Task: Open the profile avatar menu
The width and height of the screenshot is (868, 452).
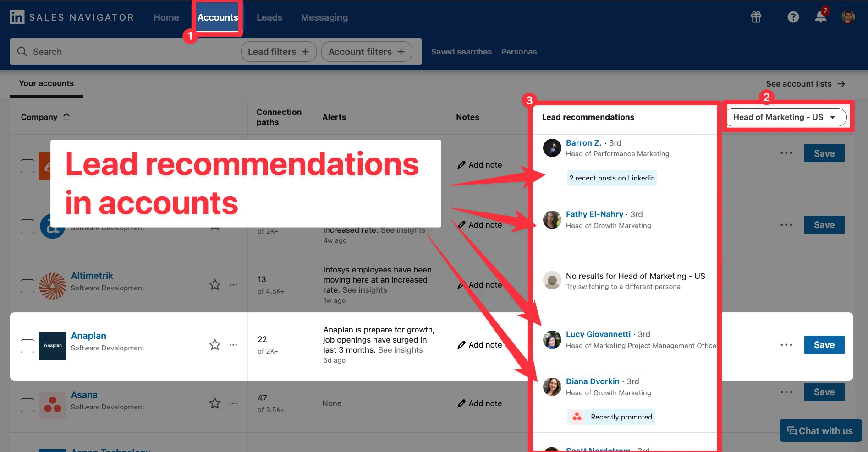Action: pyautogui.click(x=848, y=17)
